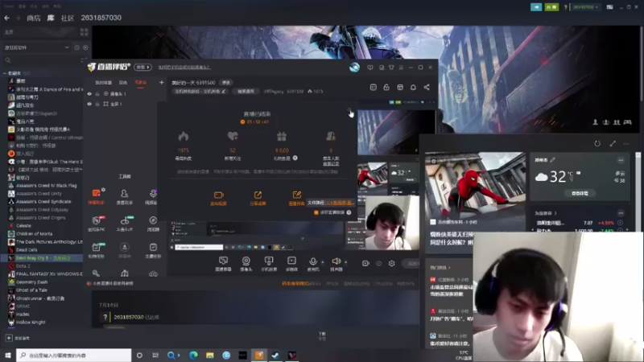Screen dimensions: 644x362
Task: Select the red highlighted scene tab
Action: [140, 83]
